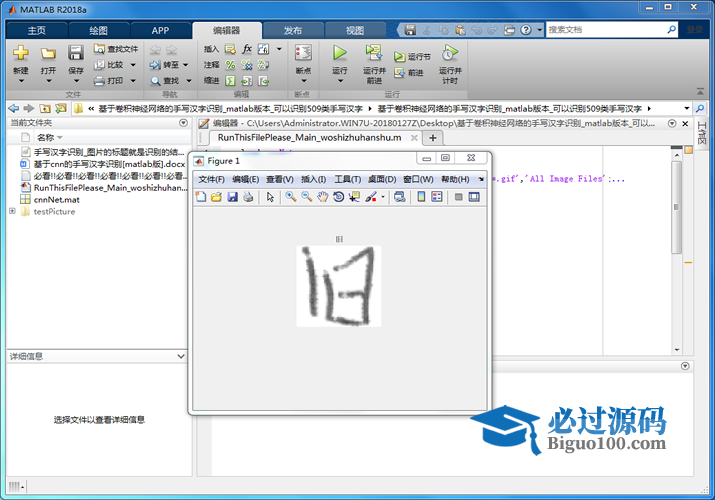The width and height of the screenshot is (715, 500).
Task: Open the 工具(T) menu in Figure 1
Action: click(x=347, y=179)
